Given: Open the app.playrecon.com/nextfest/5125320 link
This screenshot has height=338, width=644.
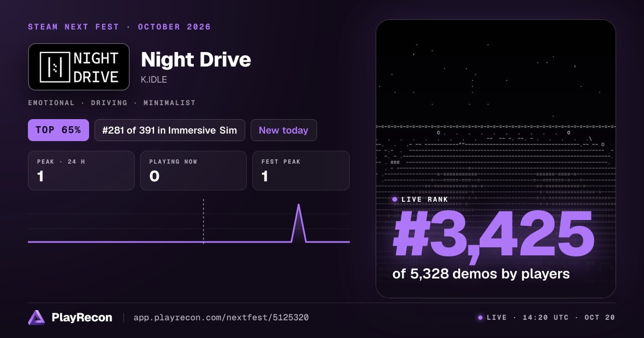Looking at the screenshot, I should [221, 318].
